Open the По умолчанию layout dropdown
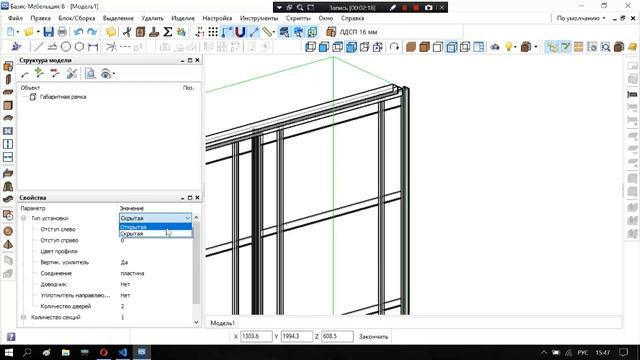Screen dimensions: 640x360 581,18
